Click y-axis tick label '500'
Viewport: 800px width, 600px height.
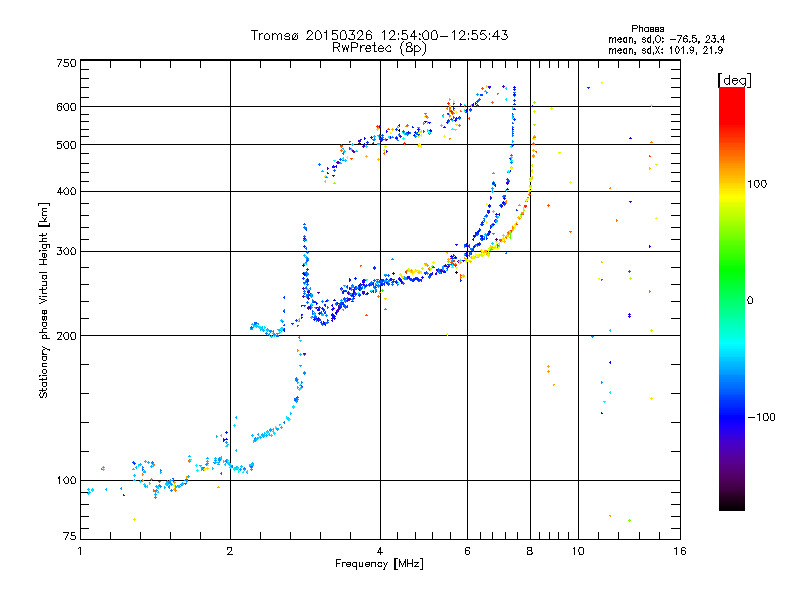[x=66, y=145]
